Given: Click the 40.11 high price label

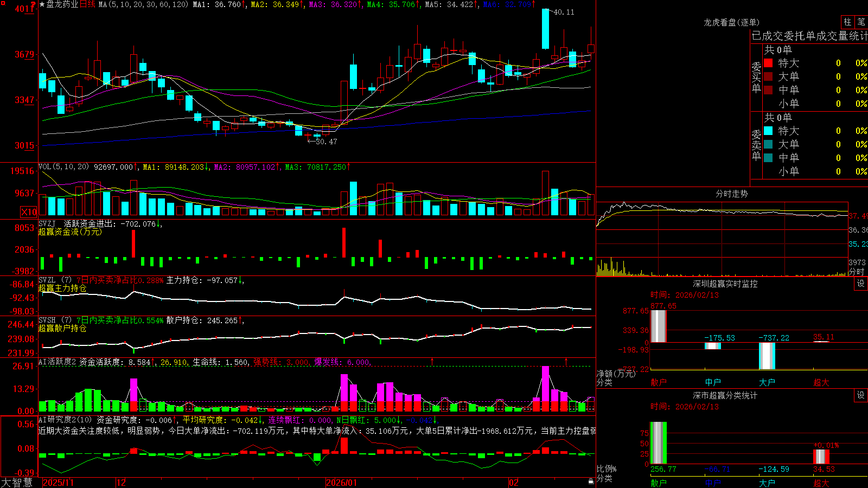Looking at the screenshot, I should click(x=564, y=12).
